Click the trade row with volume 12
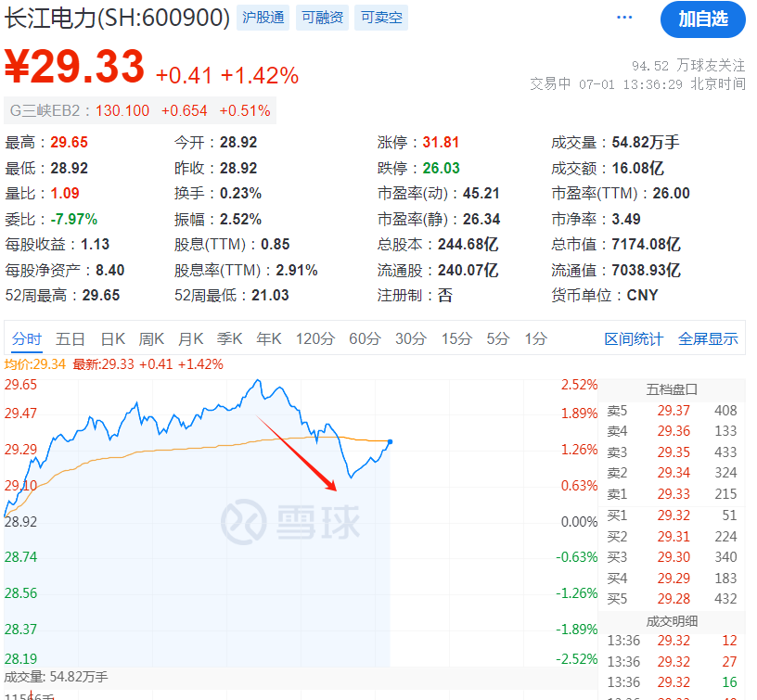 coord(672,641)
